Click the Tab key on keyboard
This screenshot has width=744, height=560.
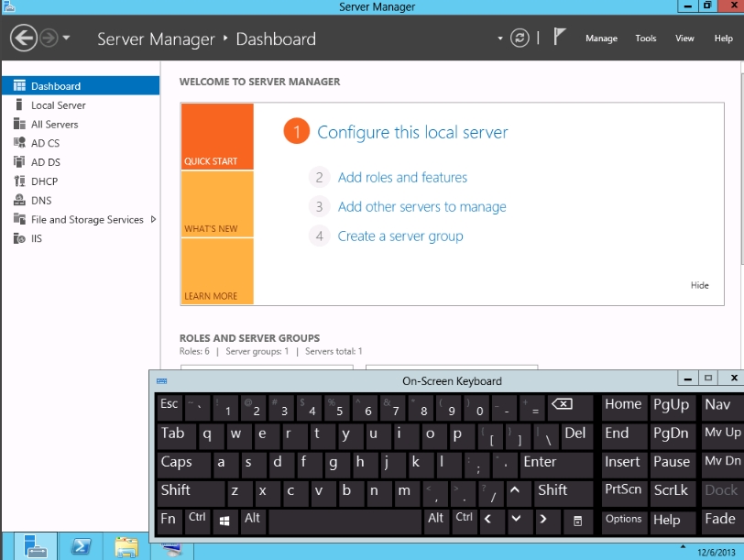coord(176,435)
